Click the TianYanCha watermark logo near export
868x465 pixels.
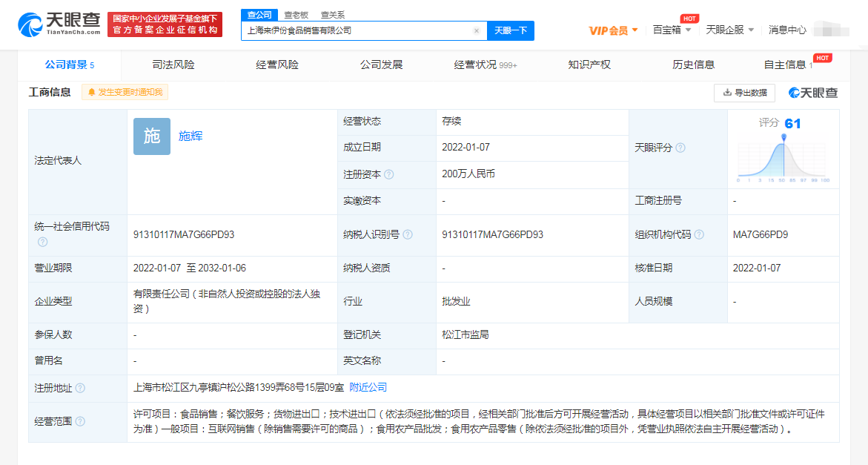[x=813, y=93]
